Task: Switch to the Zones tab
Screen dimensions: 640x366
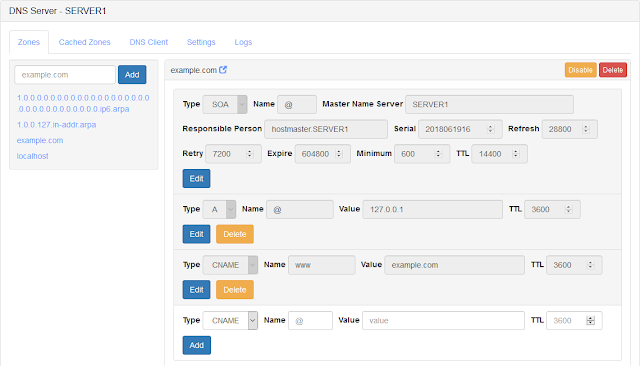Action: pyautogui.click(x=29, y=42)
